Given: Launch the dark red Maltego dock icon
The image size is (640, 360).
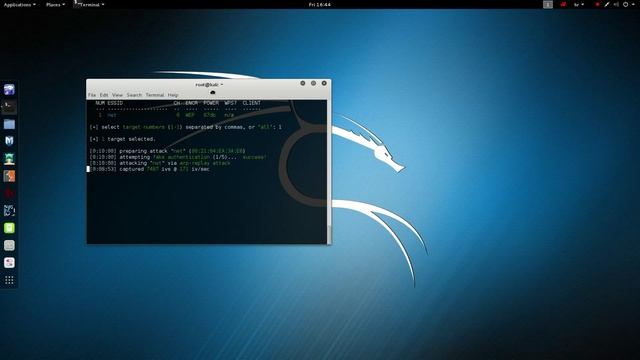Looking at the screenshot, I should [9, 193].
